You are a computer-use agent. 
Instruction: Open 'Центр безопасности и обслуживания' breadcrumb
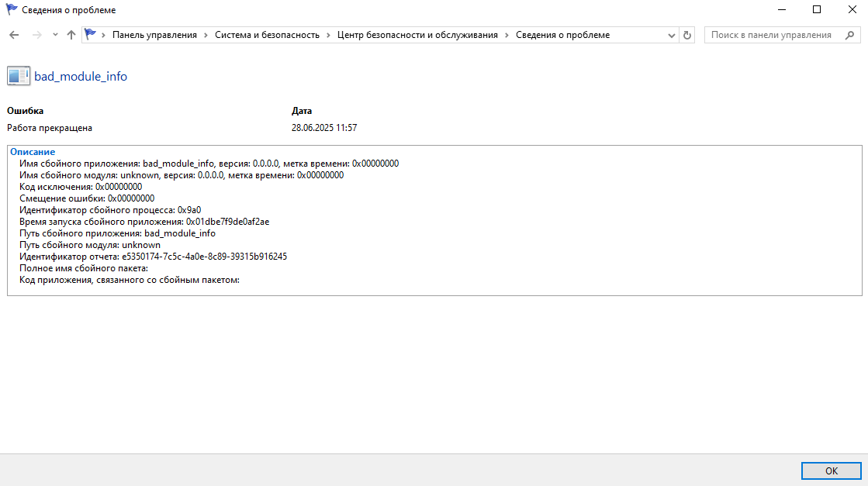417,35
